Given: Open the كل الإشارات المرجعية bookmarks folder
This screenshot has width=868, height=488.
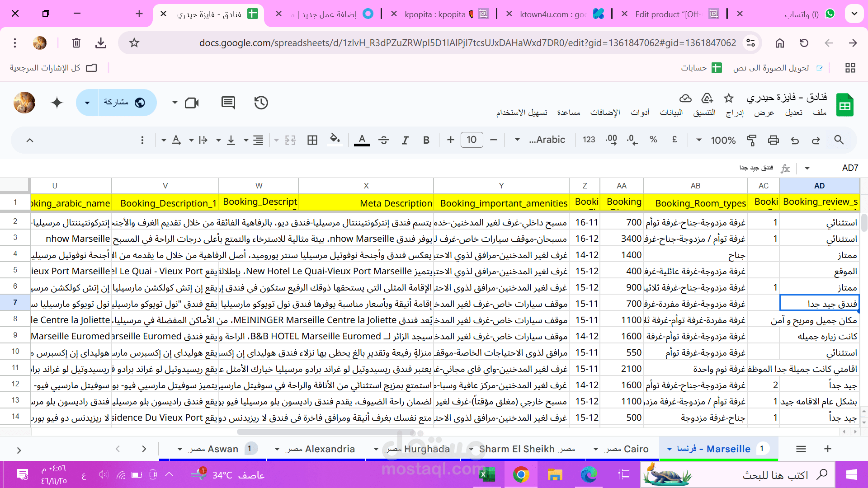Looking at the screenshot, I should click(53, 68).
